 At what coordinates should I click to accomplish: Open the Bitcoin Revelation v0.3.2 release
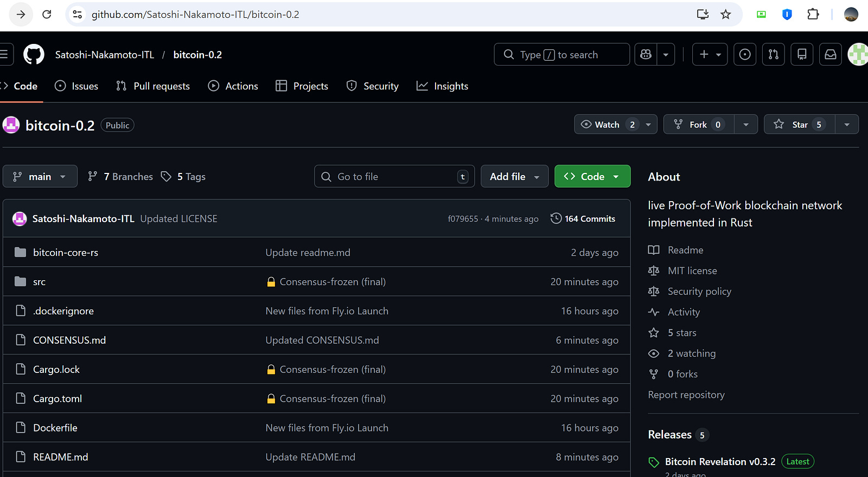pos(720,462)
